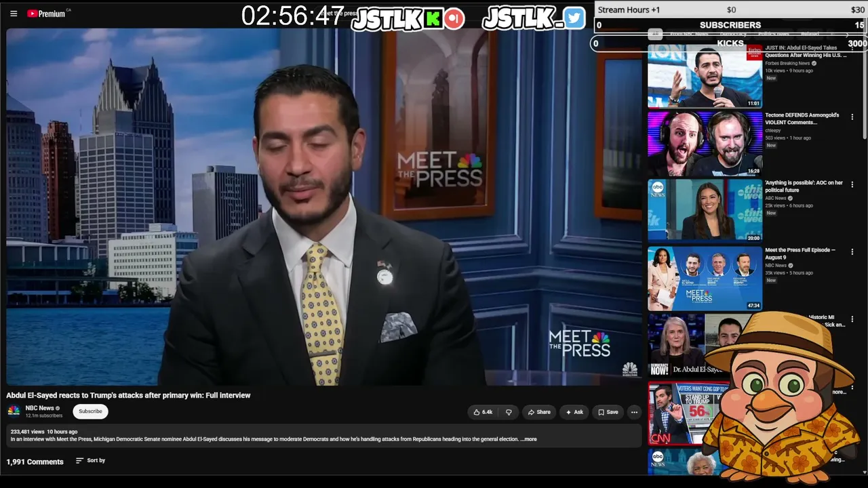Click '503 views • 1 hour ago' text

coord(788,138)
